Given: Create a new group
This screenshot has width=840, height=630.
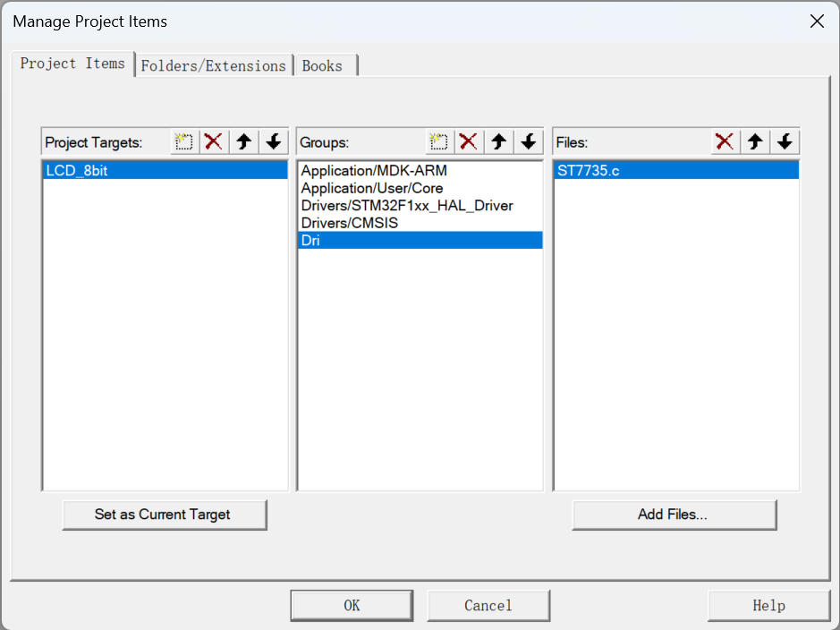Looking at the screenshot, I should (x=439, y=142).
